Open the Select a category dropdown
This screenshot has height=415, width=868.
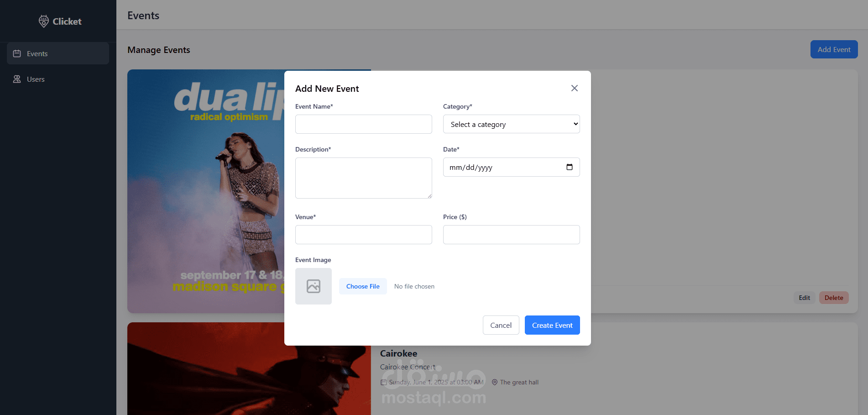point(512,124)
